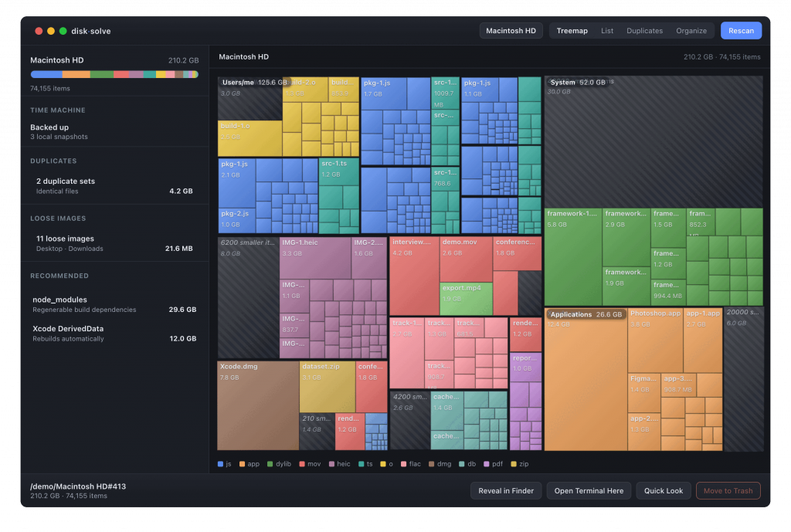Click Reveal in Finder
791x532 pixels.
coord(505,490)
